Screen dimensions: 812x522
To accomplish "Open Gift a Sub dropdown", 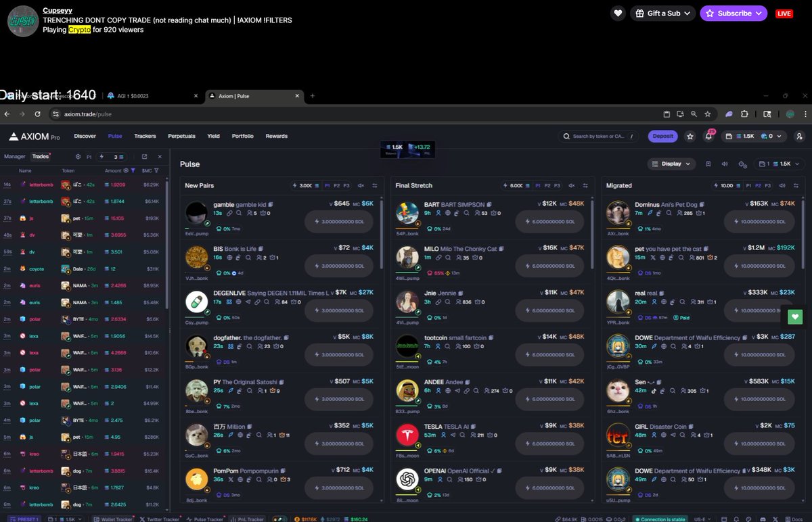I will point(663,13).
